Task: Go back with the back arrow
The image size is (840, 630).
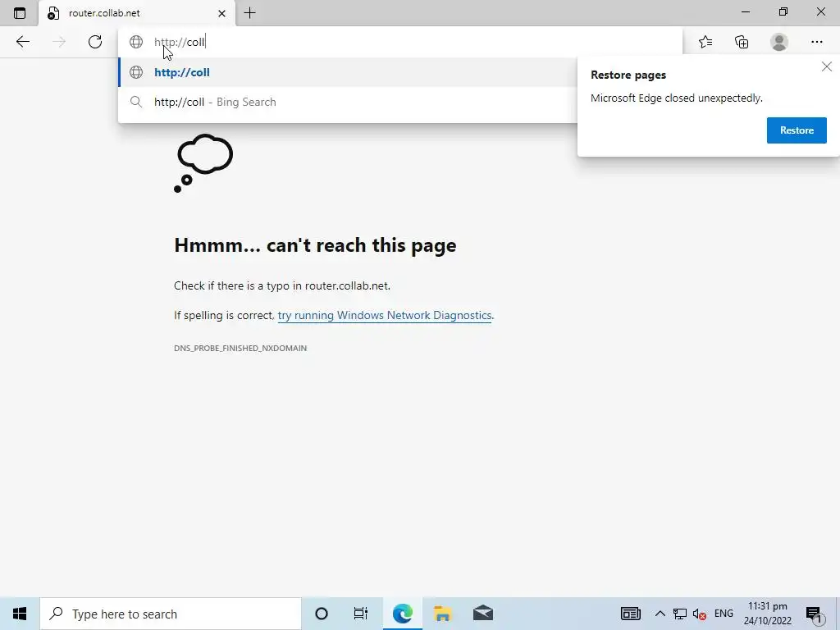Action: click(x=22, y=42)
